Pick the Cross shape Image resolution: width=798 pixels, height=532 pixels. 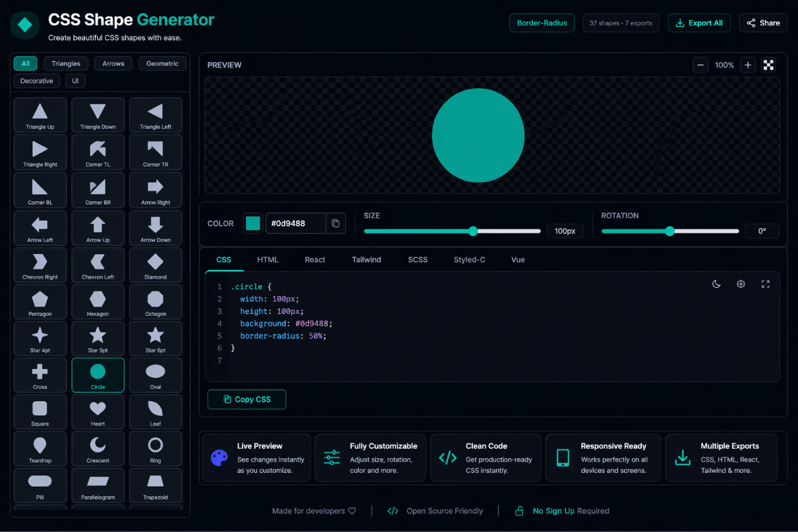pyautogui.click(x=40, y=375)
